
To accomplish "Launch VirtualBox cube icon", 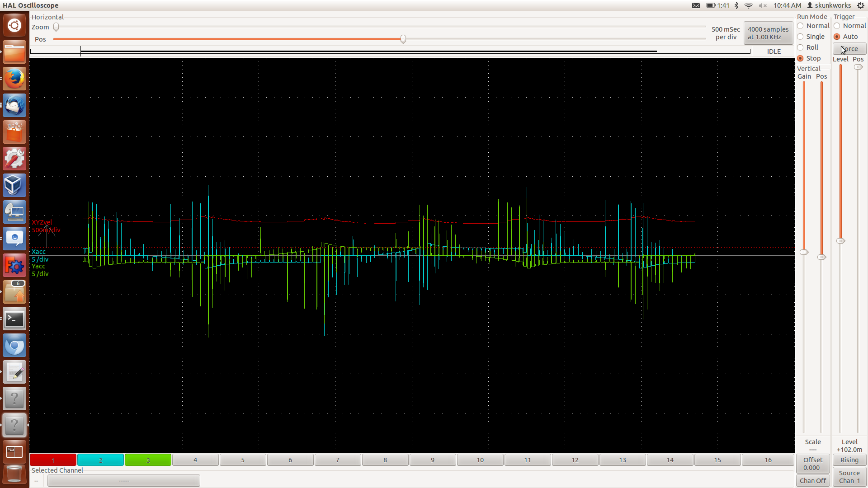I will coord(14,185).
